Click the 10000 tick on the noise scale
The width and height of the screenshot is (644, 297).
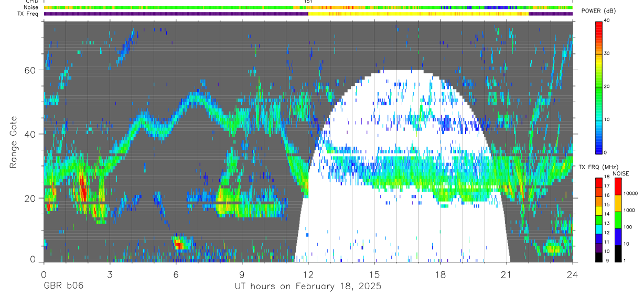[631, 194]
